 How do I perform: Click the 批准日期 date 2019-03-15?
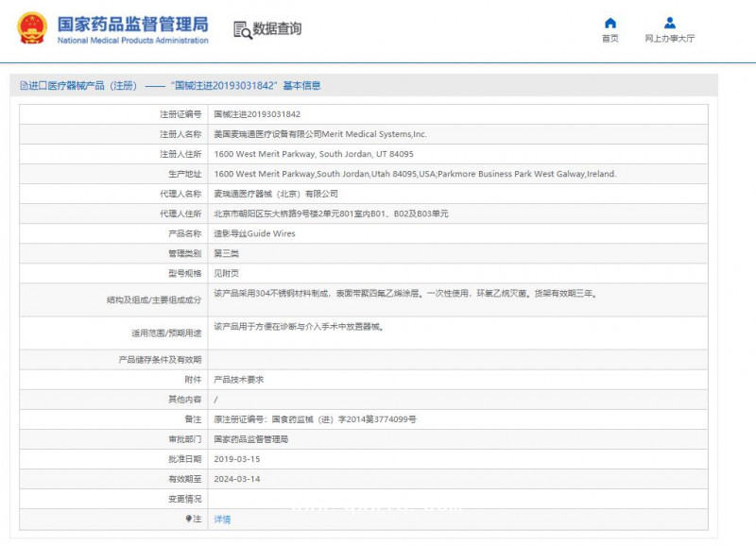[x=239, y=460]
